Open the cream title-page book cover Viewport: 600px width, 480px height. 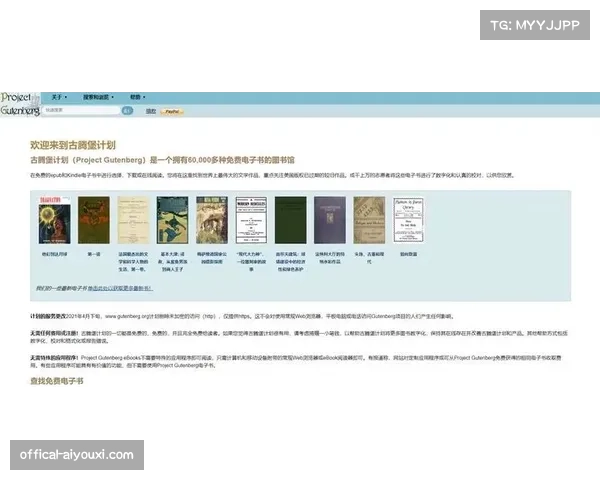click(x=133, y=220)
